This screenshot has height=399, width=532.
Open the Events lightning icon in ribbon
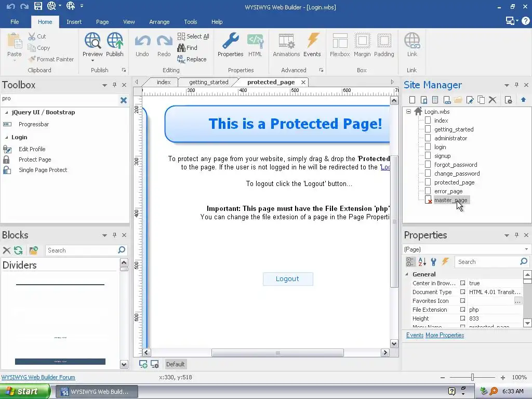(312, 41)
